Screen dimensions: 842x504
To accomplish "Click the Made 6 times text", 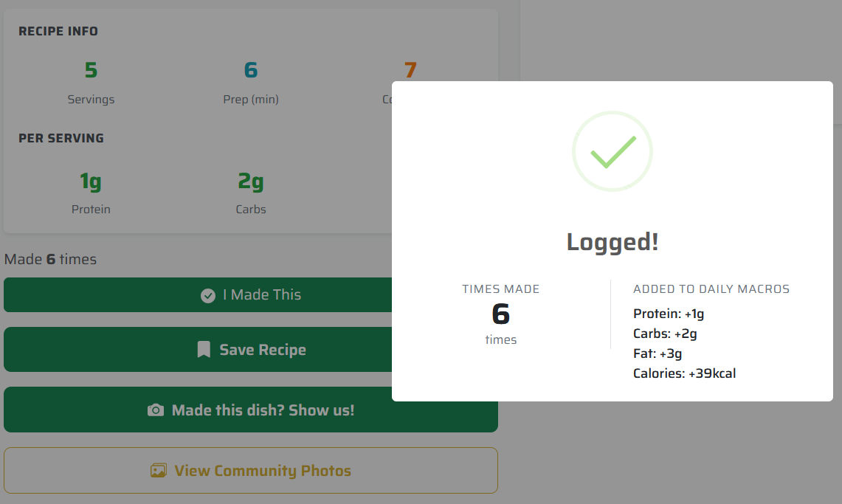I will click(x=50, y=259).
